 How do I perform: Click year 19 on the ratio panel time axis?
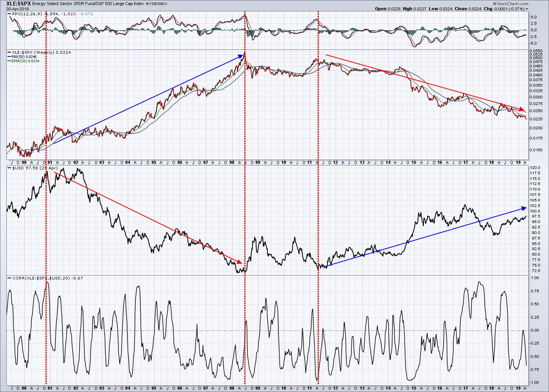click(x=518, y=162)
